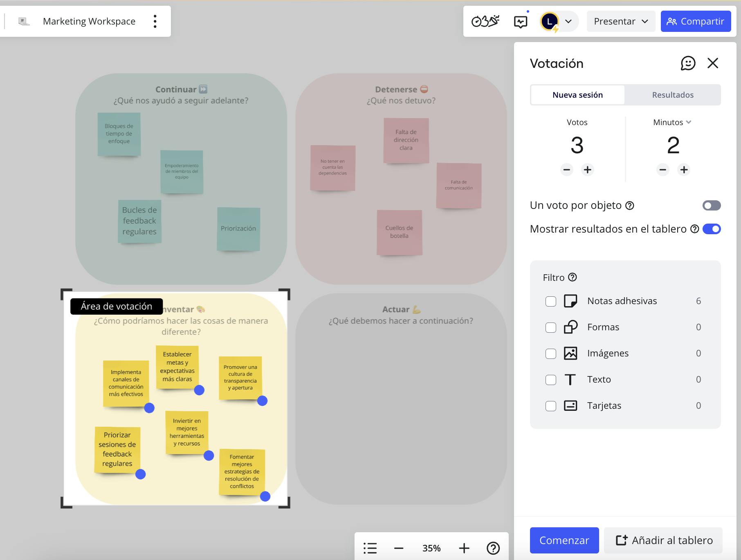Select the Fomentar mejores estrategias de resolución note

pyautogui.click(x=242, y=472)
